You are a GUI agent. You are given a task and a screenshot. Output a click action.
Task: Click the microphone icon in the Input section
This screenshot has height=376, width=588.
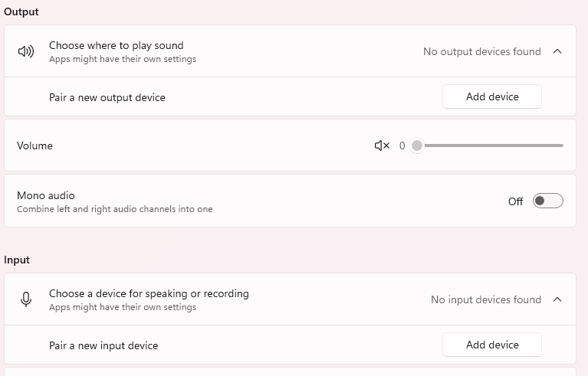[26, 299]
